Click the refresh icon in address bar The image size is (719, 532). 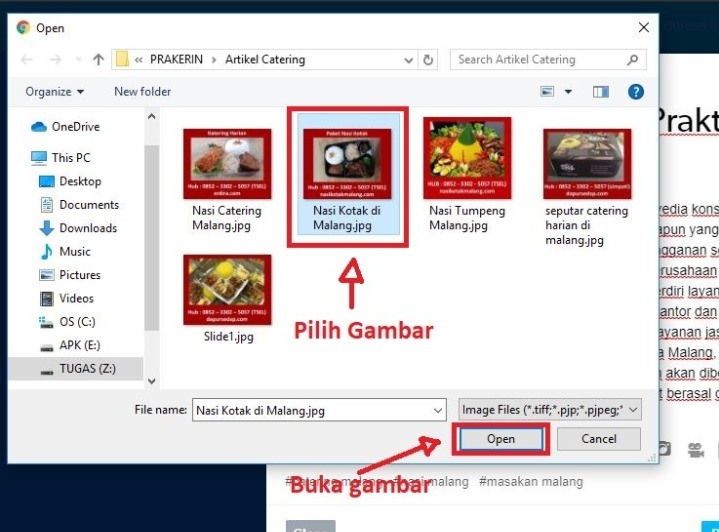429,60
